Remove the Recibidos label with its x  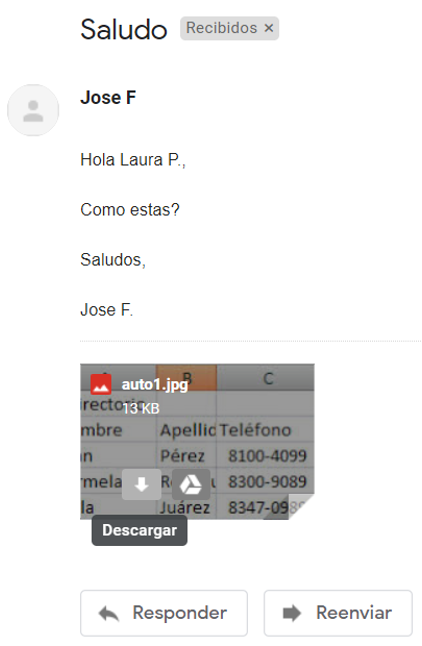point(269,28)
